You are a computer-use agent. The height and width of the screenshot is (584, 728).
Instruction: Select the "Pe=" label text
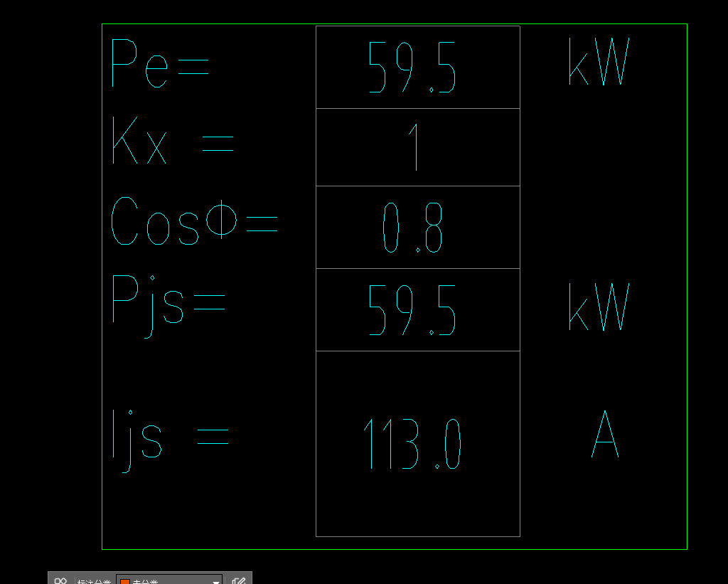[160, 63]
